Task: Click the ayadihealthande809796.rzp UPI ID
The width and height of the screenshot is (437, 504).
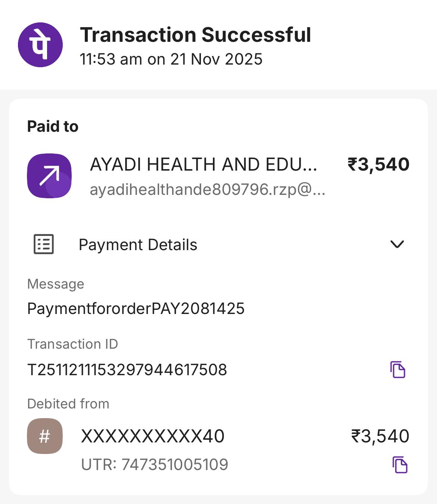Action: coord(207,190)
